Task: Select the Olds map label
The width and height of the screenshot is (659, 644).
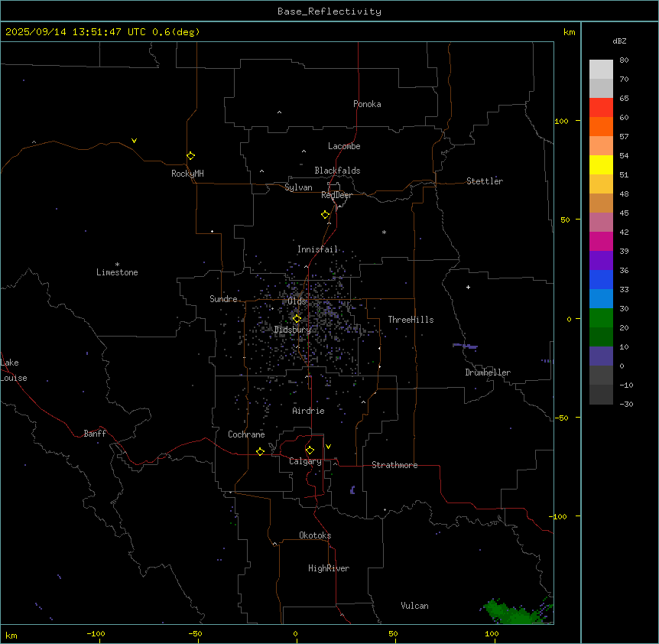Action: (297, 301)
